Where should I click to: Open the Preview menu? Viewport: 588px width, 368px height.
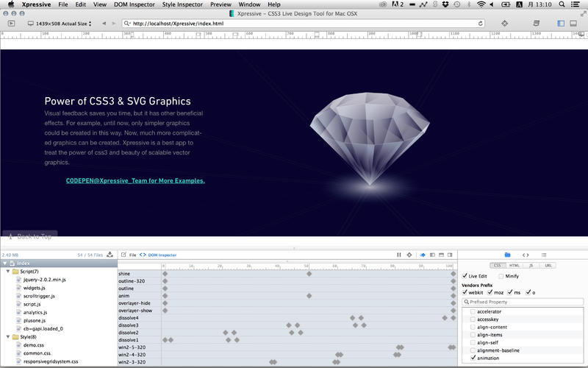click(x=220, y=4)
